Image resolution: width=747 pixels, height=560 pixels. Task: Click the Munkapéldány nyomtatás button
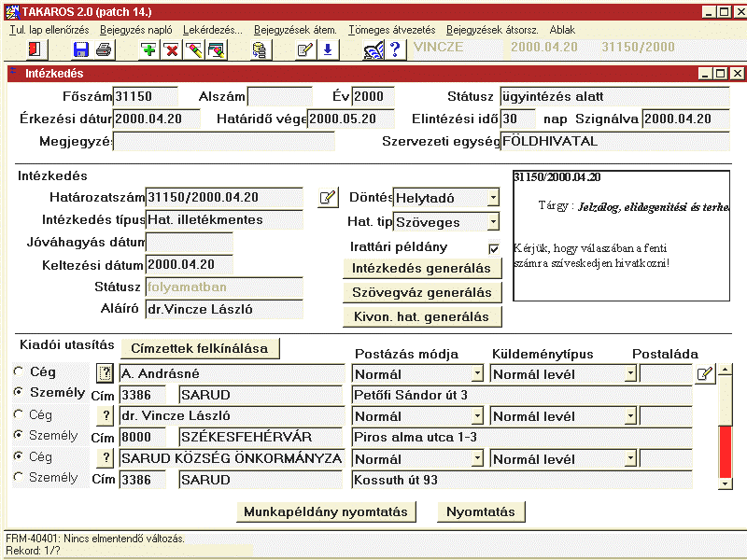click(x=326, y=511)
